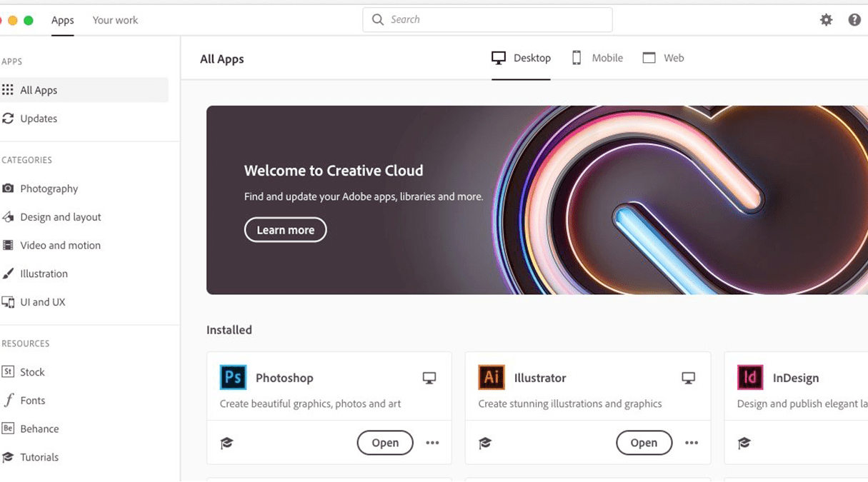
Task: Click into the Search field
Action: [487, 20]
